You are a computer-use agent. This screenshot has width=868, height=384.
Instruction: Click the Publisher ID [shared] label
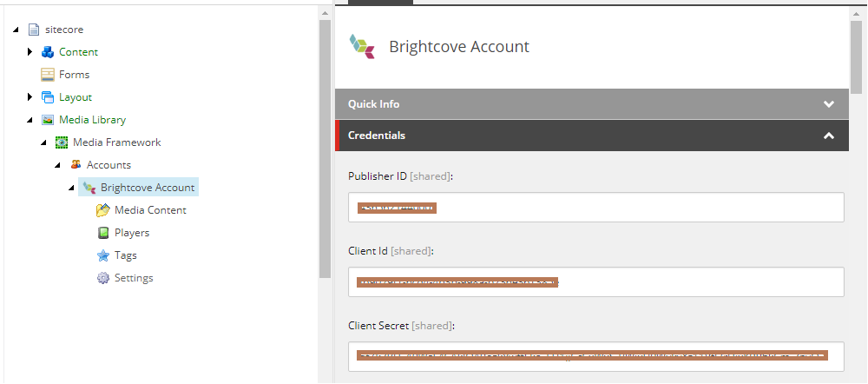click(401, 176)
